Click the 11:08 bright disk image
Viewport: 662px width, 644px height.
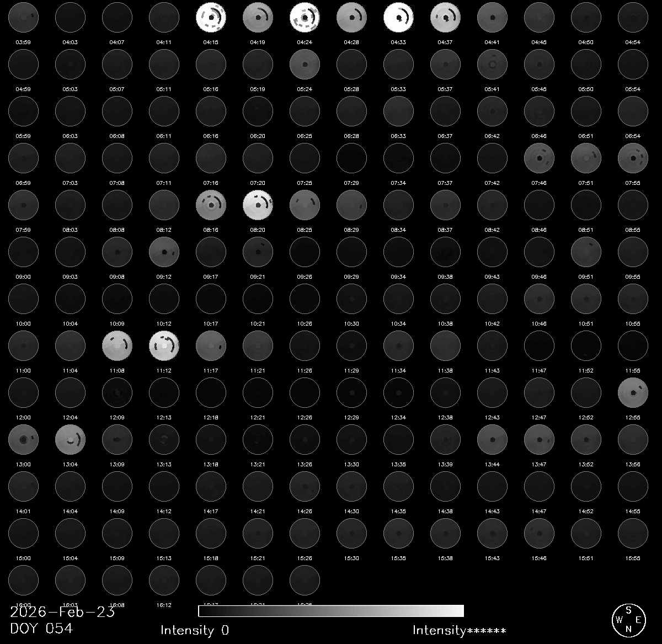tap(117, 345)
